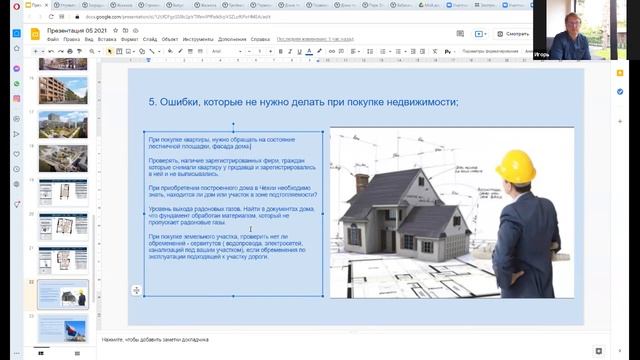The height and width of the screenshot is (360, 640).
Task: Click the Insert image icon
Action: pos(129,51)
